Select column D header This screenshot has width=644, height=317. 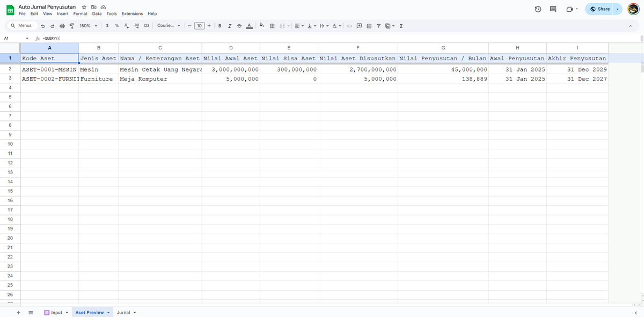pos(231,48)
